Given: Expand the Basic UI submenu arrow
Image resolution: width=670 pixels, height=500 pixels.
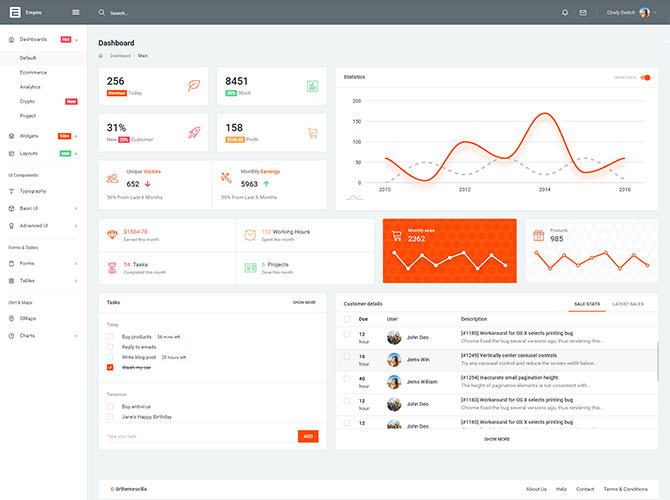Looking at the screenshot, I should click(x=76, y=209).
